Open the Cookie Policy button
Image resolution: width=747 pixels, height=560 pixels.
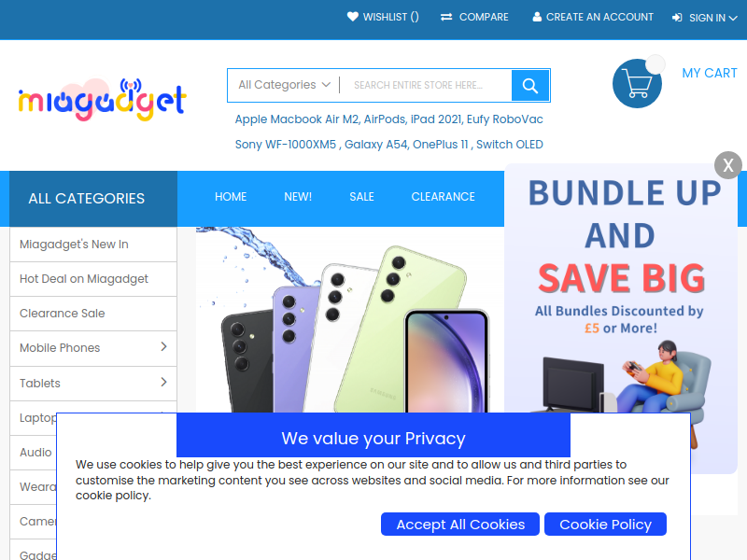605,524
